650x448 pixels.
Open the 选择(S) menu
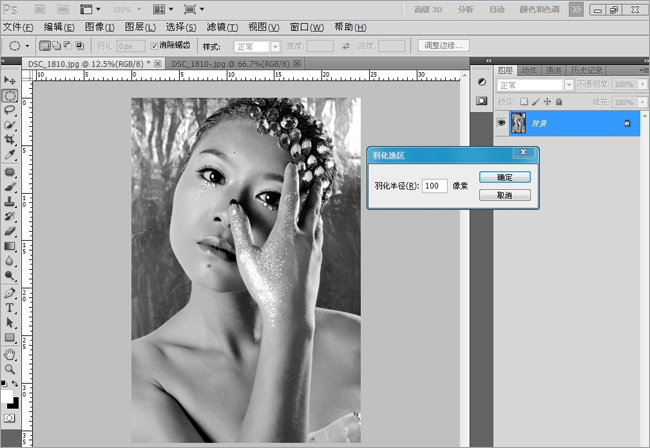click(181, 27)
